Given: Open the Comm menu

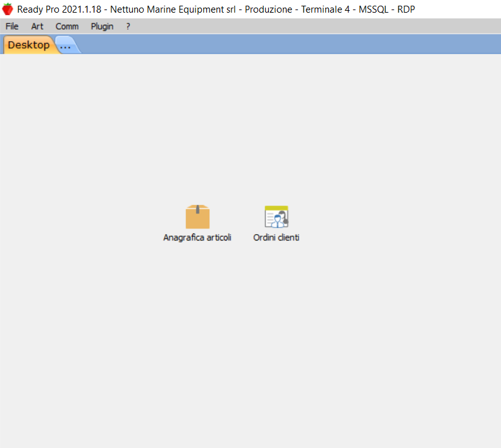Looking at the screenshot, I should 67,26.
